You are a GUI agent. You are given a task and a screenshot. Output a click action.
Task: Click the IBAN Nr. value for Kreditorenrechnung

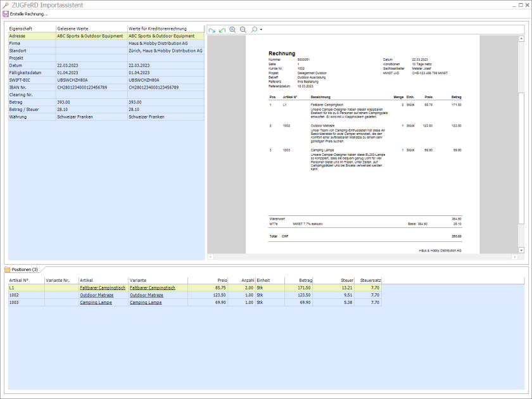pyautogui.click(x=153, y=87)
